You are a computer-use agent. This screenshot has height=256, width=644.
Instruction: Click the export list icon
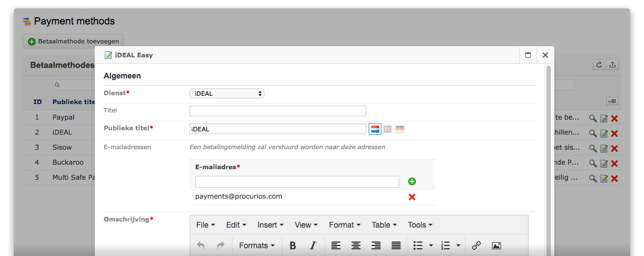point(612,65)
